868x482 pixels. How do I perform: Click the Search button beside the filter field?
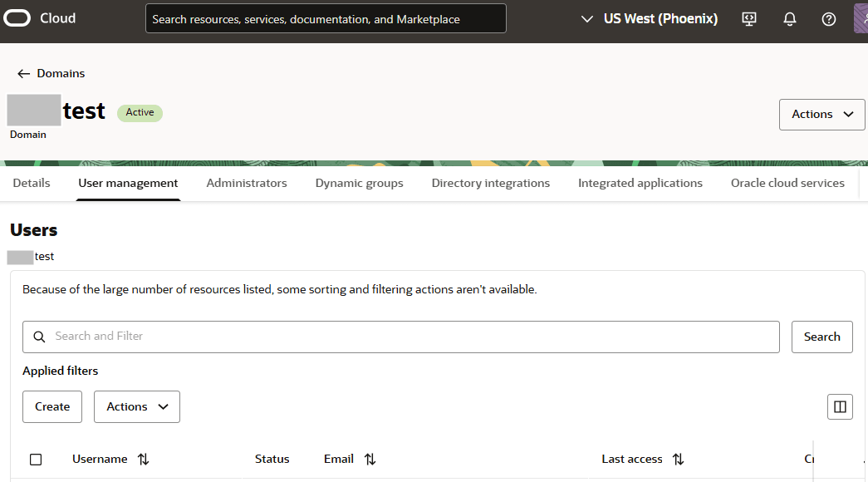coord(821,337)
